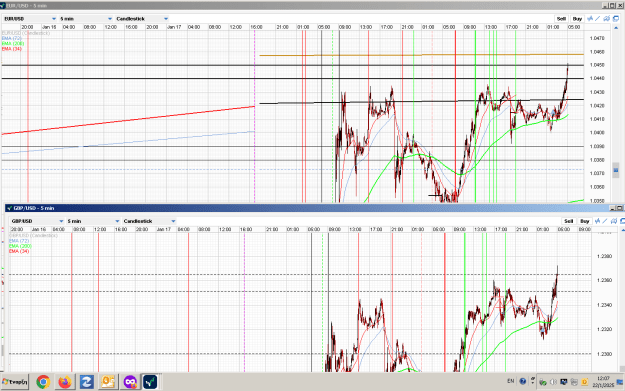
Task: Click the scroll-up arrow of GBP/USD price axis
Action: tap(623, 230)
